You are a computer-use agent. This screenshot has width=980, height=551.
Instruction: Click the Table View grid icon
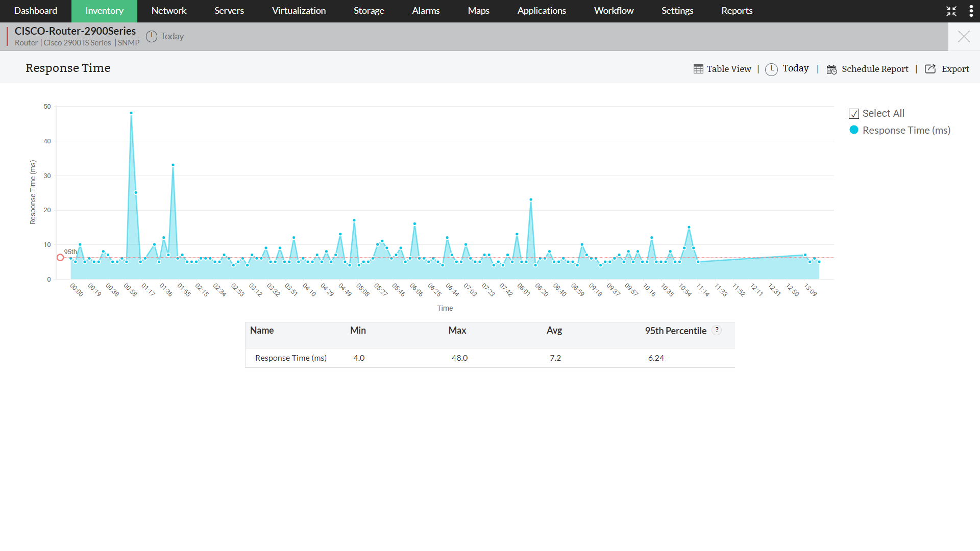698,69
